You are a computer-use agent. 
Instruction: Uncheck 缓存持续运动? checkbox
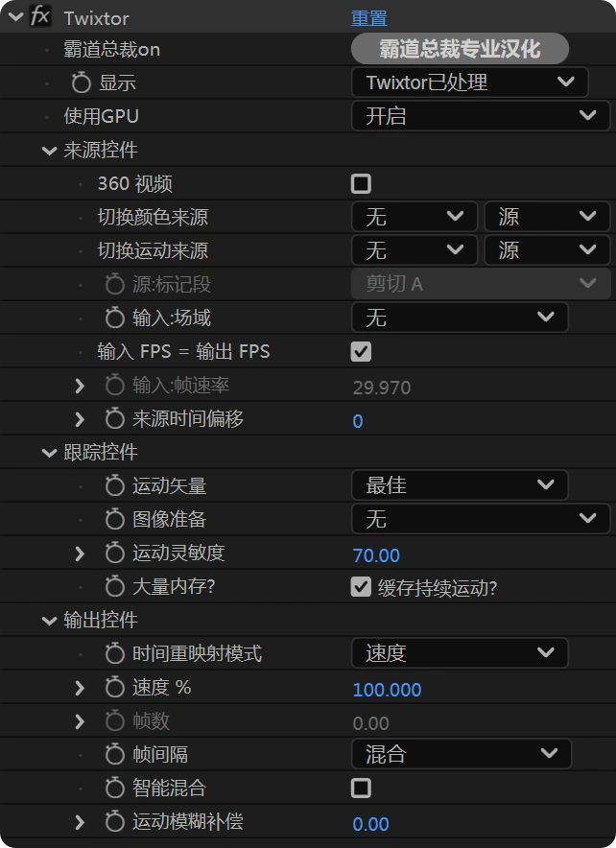click(x=361, y=587)
